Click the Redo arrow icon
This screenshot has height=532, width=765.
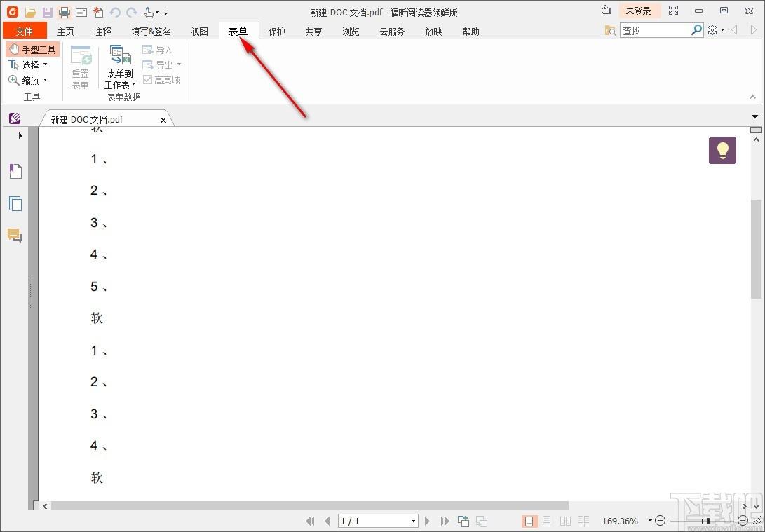(x=131, y=12)
